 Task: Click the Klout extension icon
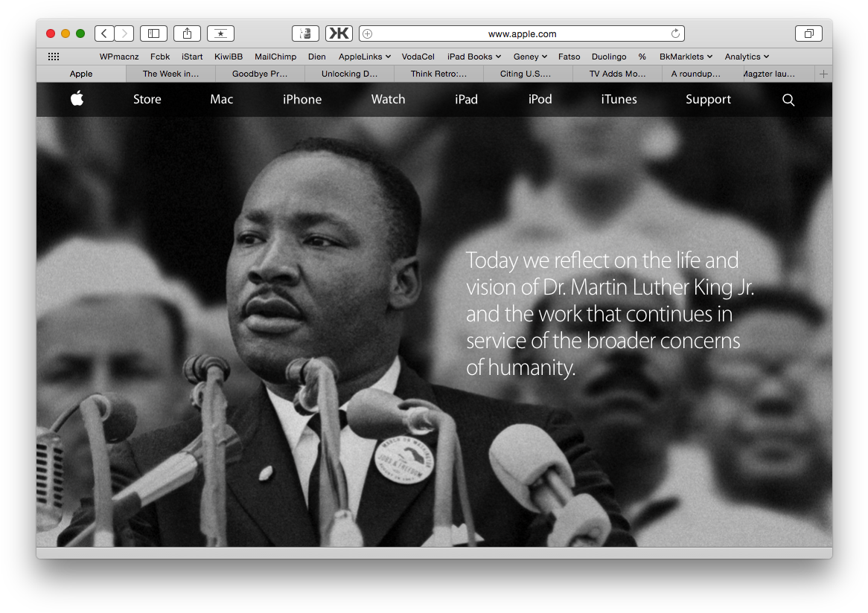[x=339, y=33]
